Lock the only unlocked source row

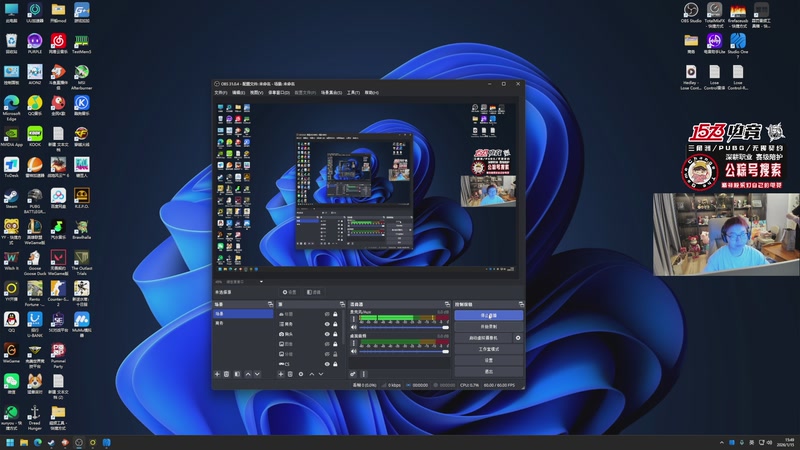(335, 354)
